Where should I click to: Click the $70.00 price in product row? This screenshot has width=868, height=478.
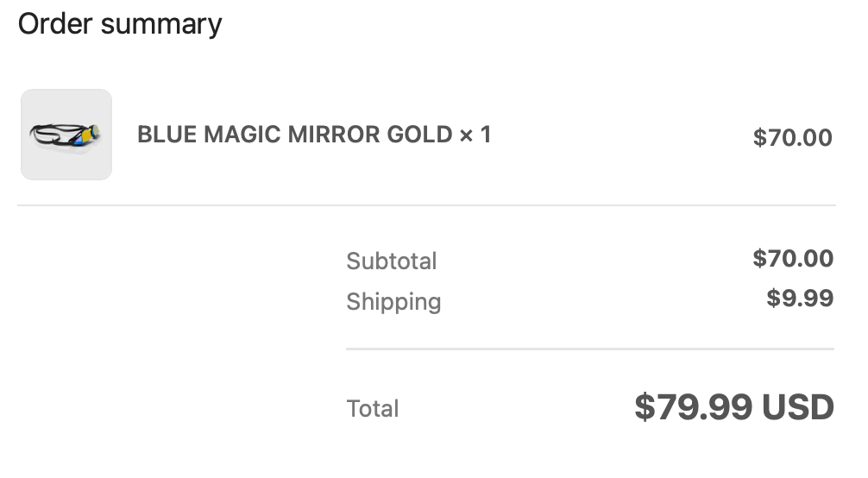pyautogui.click(x=792, y=137)
